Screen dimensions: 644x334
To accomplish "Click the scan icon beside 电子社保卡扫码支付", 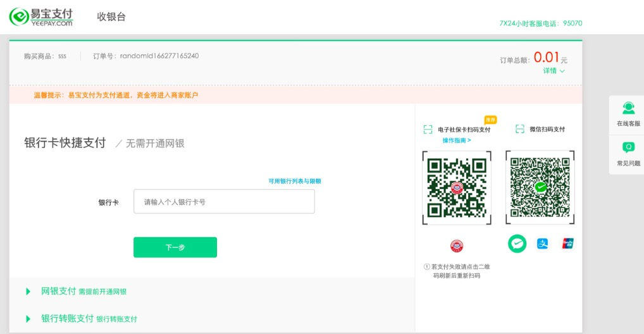I will (x=428, y=130).
